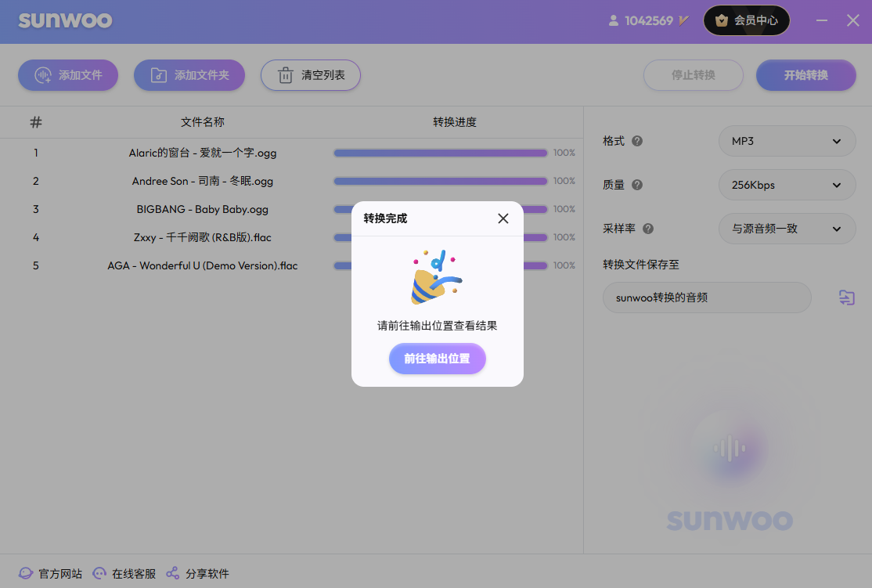Image resolution: width=872 pixels, height=588 pixels.
Task: Click progress bar of Alaric的窗台 file
Action: click(x=440, y=153)
